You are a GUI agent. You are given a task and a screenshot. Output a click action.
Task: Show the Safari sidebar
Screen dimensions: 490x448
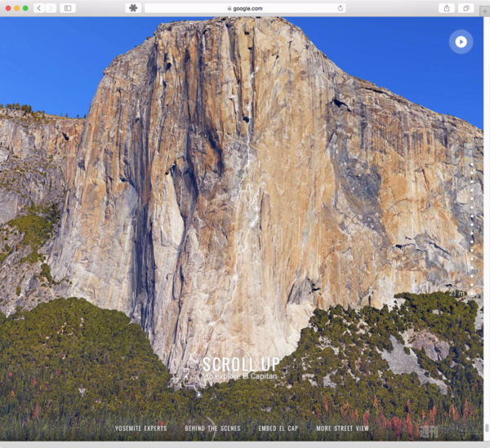point(68,8)
